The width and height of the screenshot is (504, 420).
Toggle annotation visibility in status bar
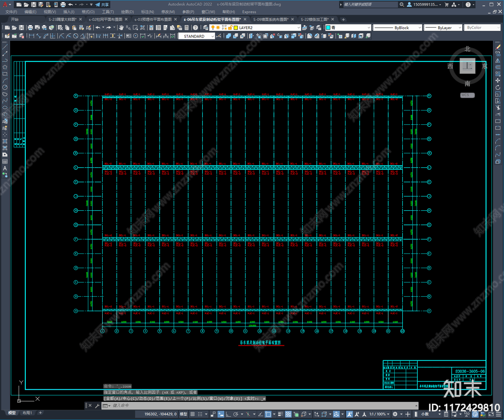[x=350, y=414]
